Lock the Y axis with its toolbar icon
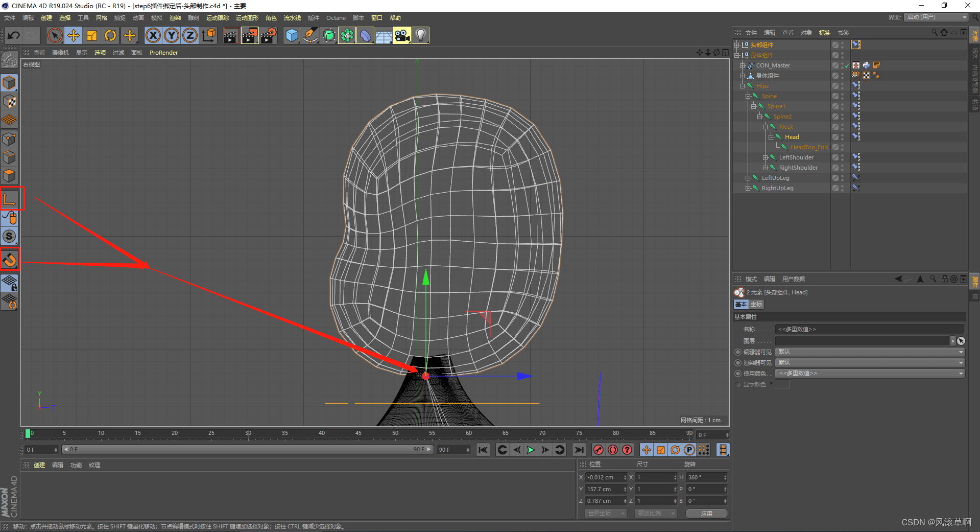Screen dimensions: 980x532 [171, 35]
